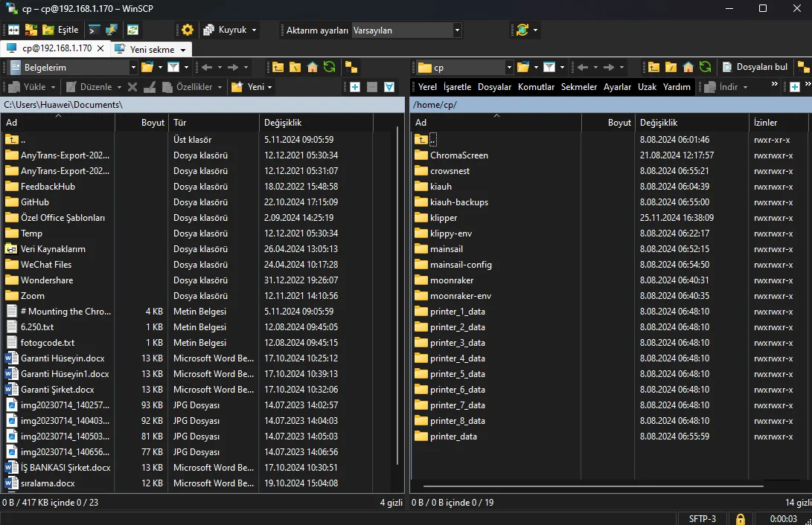The width and height of the screenshot is (812, 525).
Task: Click remote select files plus icon
Action: [x=795, y=87]
